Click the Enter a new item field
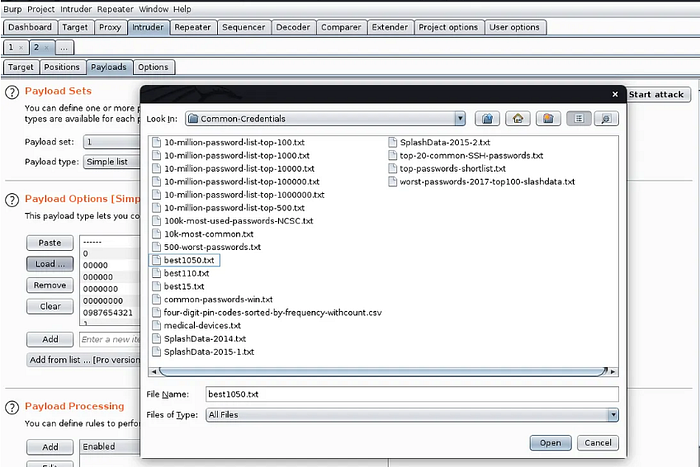The width and height of the screenshot is (700, 467). click(x=110, y=339)
